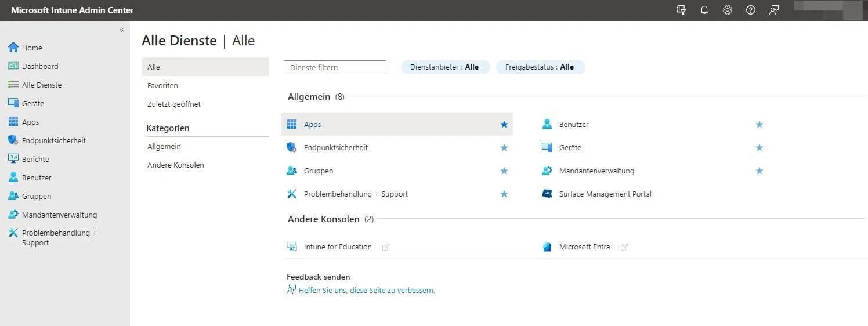Open the notifications bell icon
The image size is (868, 326).
[x=704, y=10]
